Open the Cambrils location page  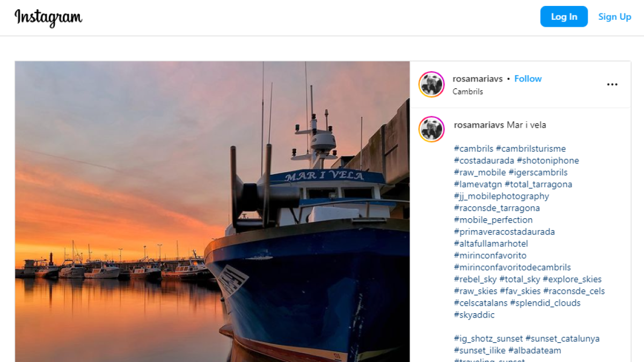pyautogui.click(x=467, y=91)
